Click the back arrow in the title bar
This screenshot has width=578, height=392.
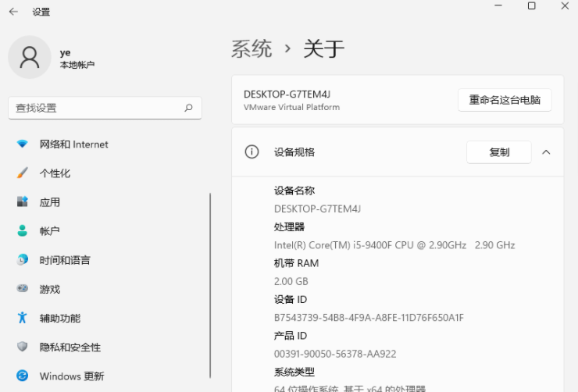pos(13,12)
